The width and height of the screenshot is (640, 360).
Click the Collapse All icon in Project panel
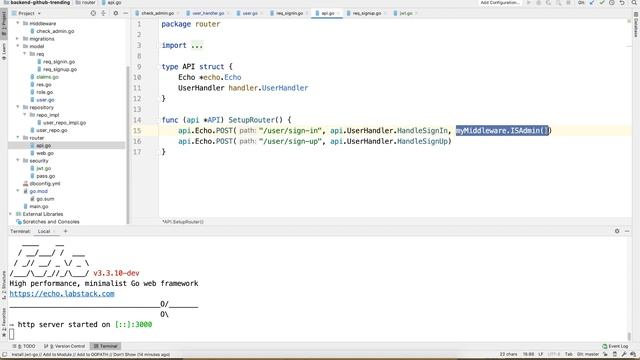pyautogui.click(x=104, y=13)
